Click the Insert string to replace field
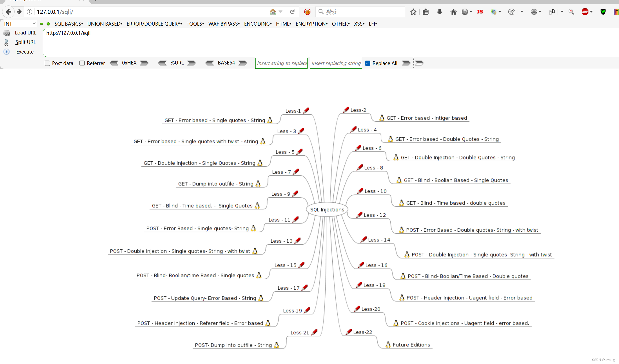This screenshot has width=619, height=364. click(281, 63)
